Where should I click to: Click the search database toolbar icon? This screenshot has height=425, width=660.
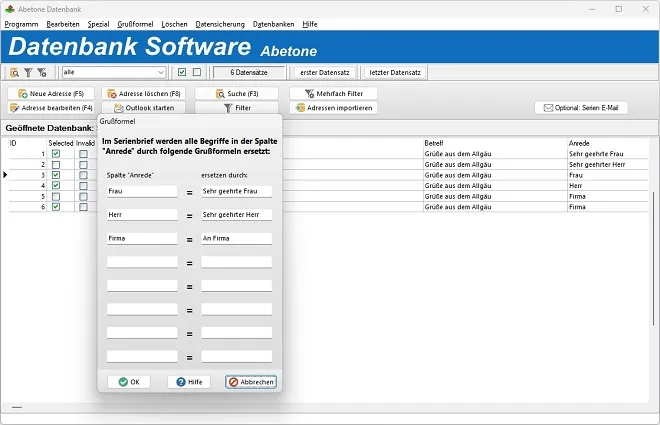tap(14, 72)
